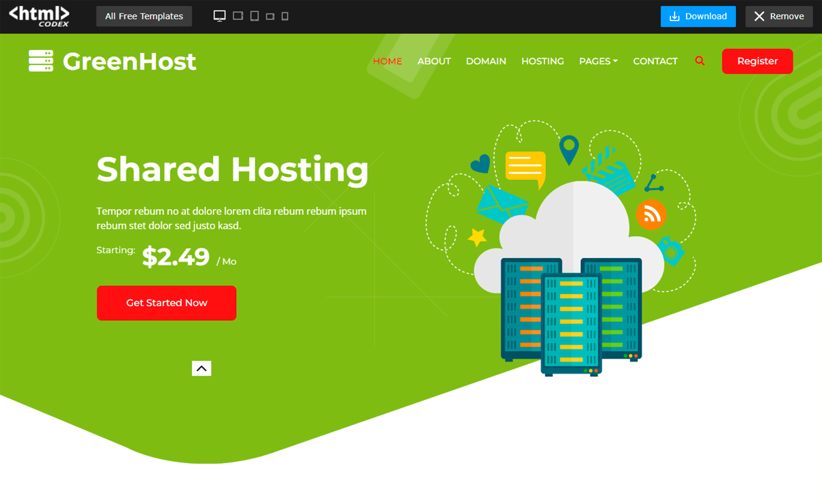This screenshot has width=822, height=504.
Task: Click the Download icon in top toolbar
Action: (x=675, y=16)
